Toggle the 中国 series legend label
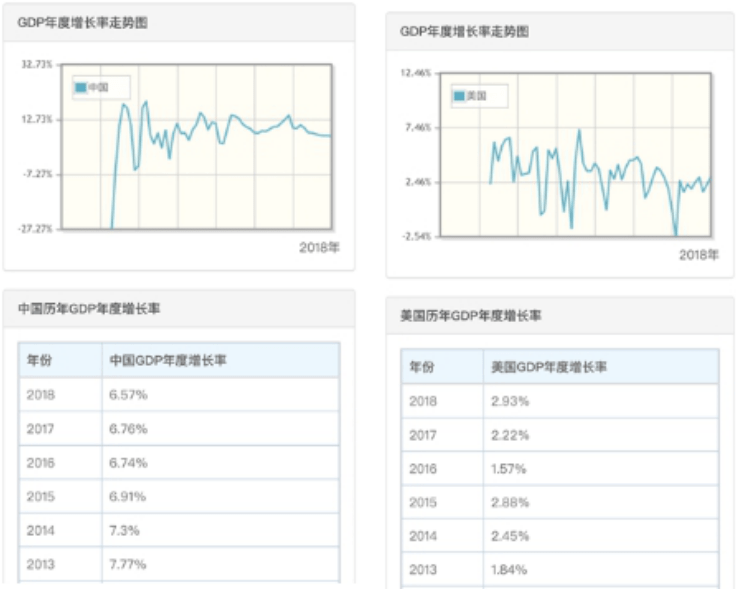736x593 pixels. pyautogui.click(x=98, y=88)
